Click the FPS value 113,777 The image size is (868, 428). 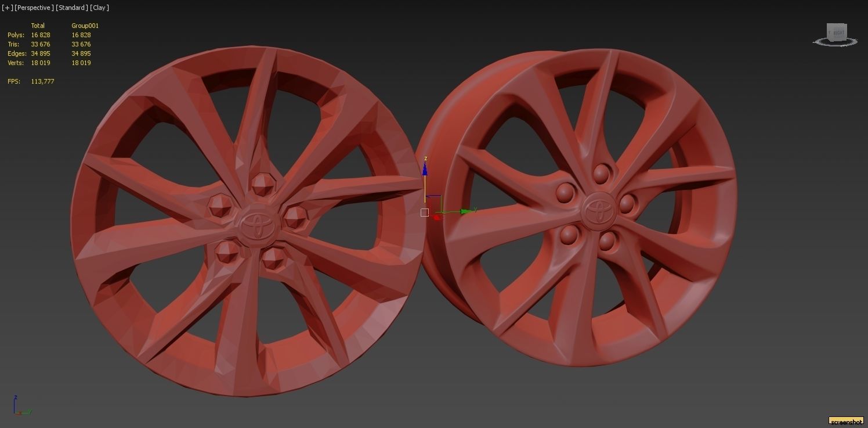42,81
